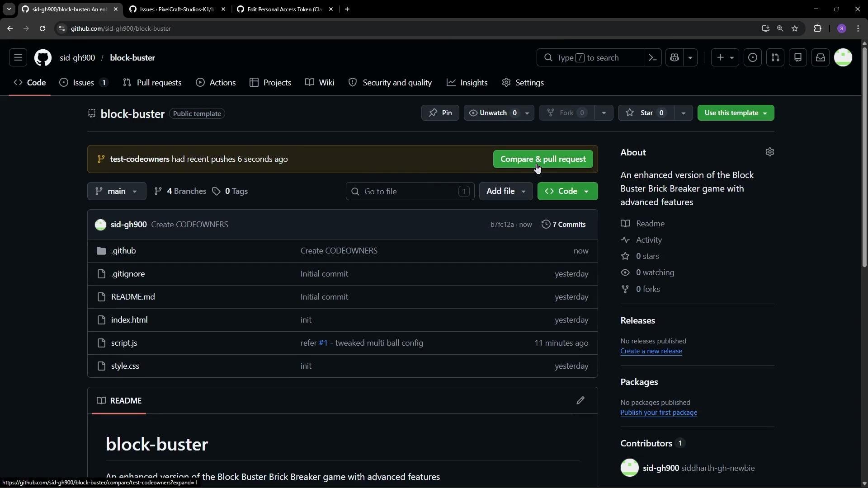Switch to the Pull requests tab
This screenshot has height=488, width=868.
tap(152, 83)
